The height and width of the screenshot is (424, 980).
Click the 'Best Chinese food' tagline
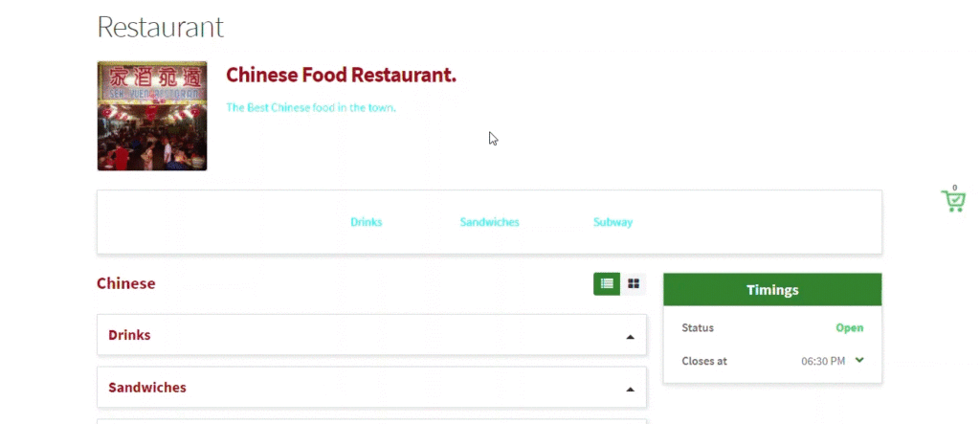311,107
